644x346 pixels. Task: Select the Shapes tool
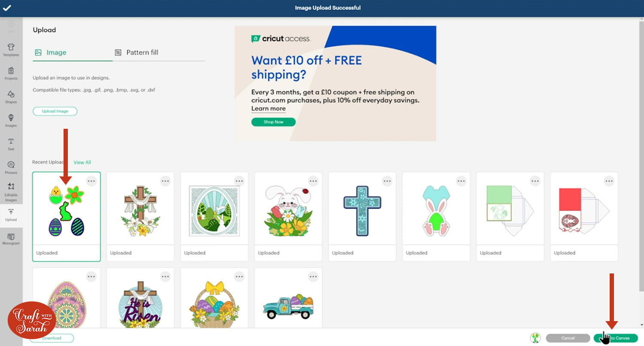pos(11,97)
